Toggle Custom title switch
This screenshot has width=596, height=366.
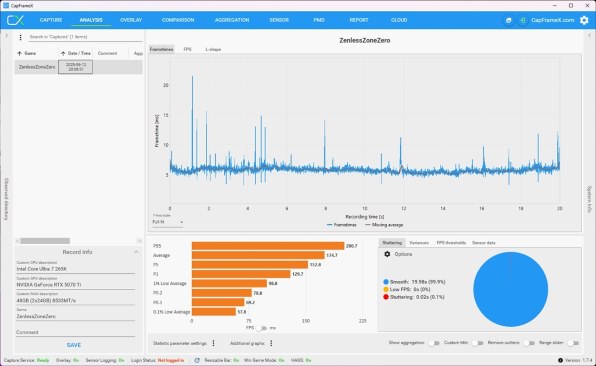tap(477, 343)
